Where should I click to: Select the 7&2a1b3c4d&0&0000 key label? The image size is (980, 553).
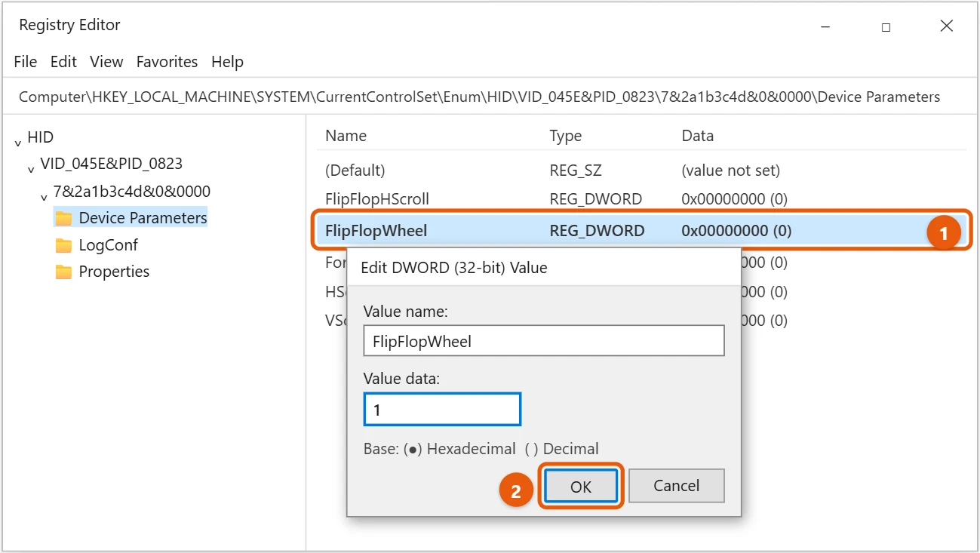(x=132, y=192)
